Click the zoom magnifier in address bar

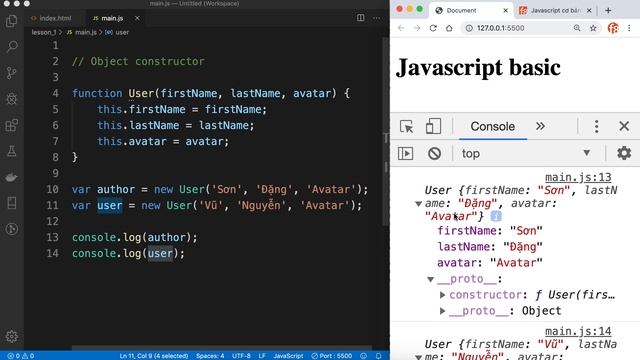[x=577, y=28]
